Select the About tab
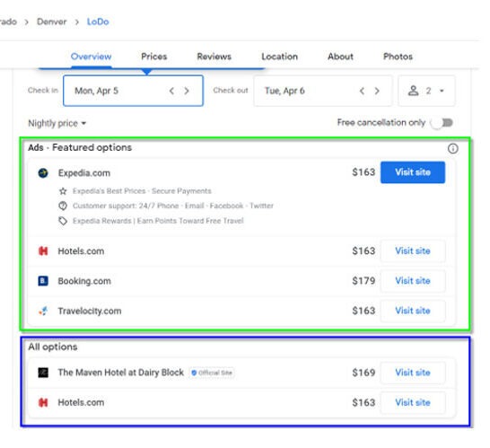The height and width of the screenshot is (448, 490). pyautogui.click(x=340, y=57)
